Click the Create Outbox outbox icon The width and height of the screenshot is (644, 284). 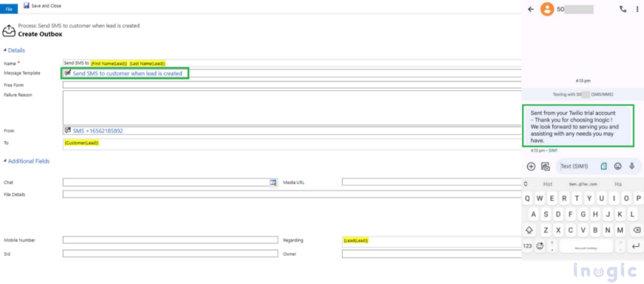pos(9,31)
